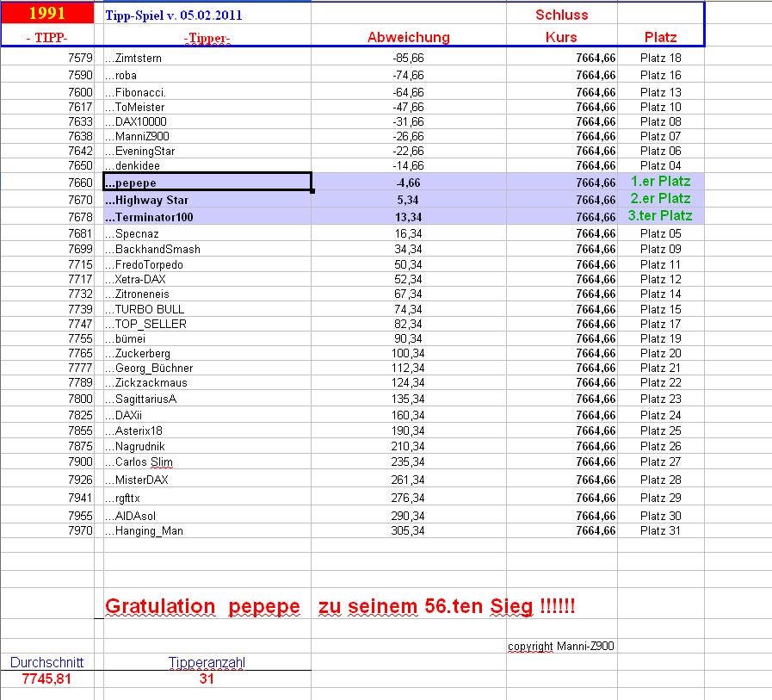Select the '...Xetra-DAX' cell
The width and height of the screenshot is (772, 700).
(207, 279)
